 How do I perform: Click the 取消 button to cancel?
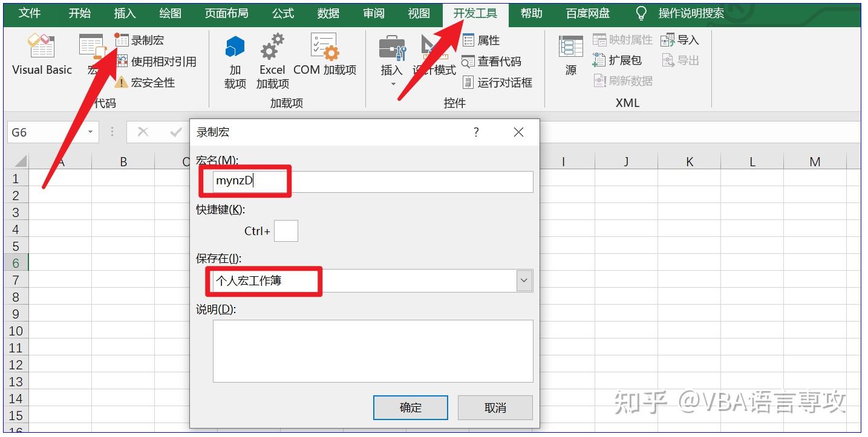pos(495,407)
